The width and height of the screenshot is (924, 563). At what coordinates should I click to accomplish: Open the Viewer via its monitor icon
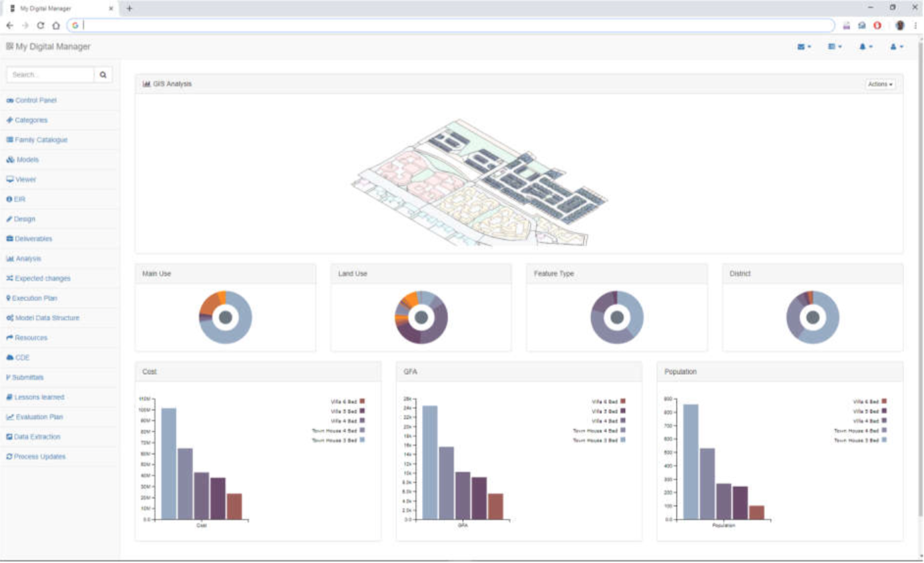coord(10,179)
